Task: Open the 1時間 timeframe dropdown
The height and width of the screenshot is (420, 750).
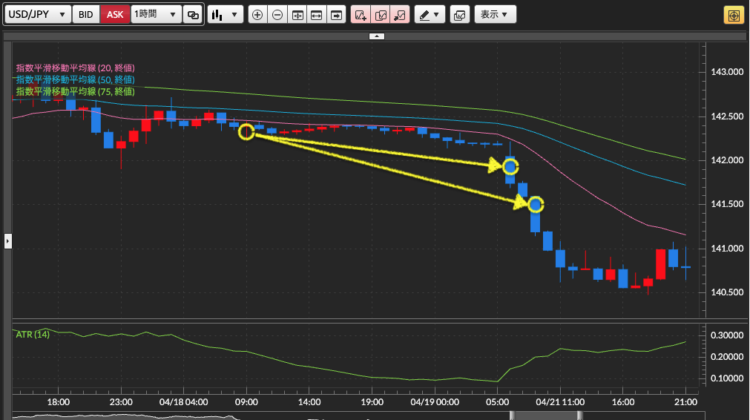Action: click(x=155, y=14)
